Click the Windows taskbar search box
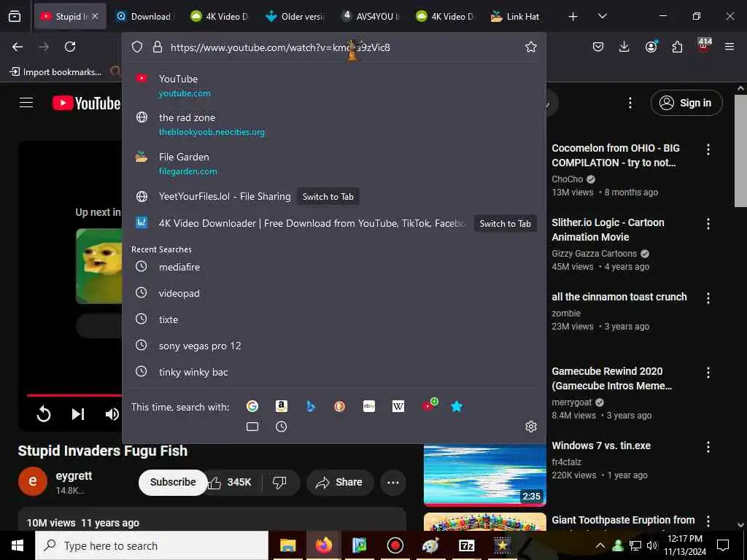 (x=152, y=545)
